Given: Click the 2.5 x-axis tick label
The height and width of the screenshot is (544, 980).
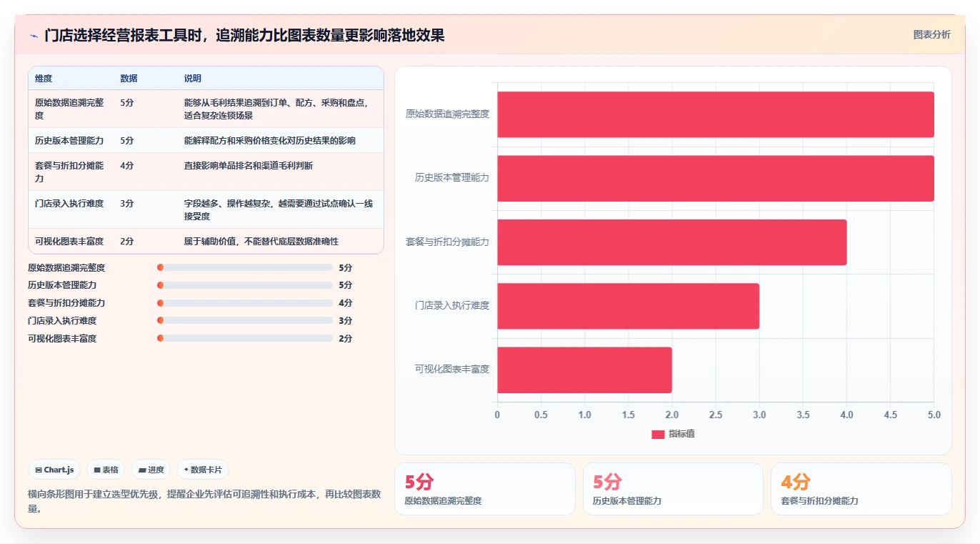Looking at the screenshot, I should point(716,415).
